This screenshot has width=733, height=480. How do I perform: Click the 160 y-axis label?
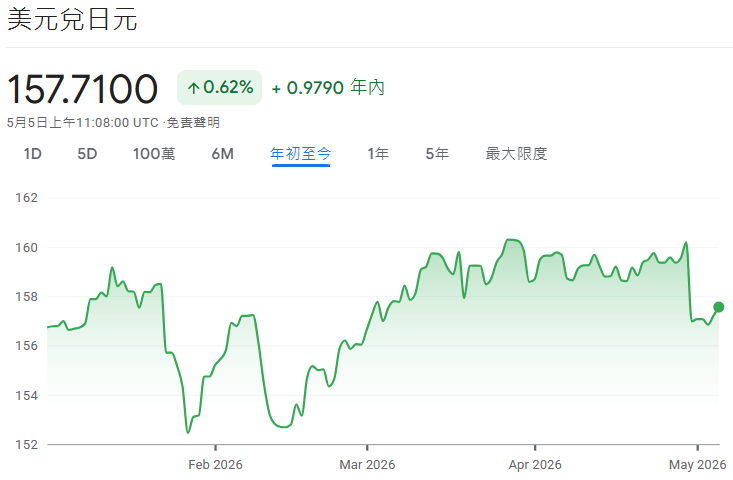pyautogui.click(x=27, y=247)
